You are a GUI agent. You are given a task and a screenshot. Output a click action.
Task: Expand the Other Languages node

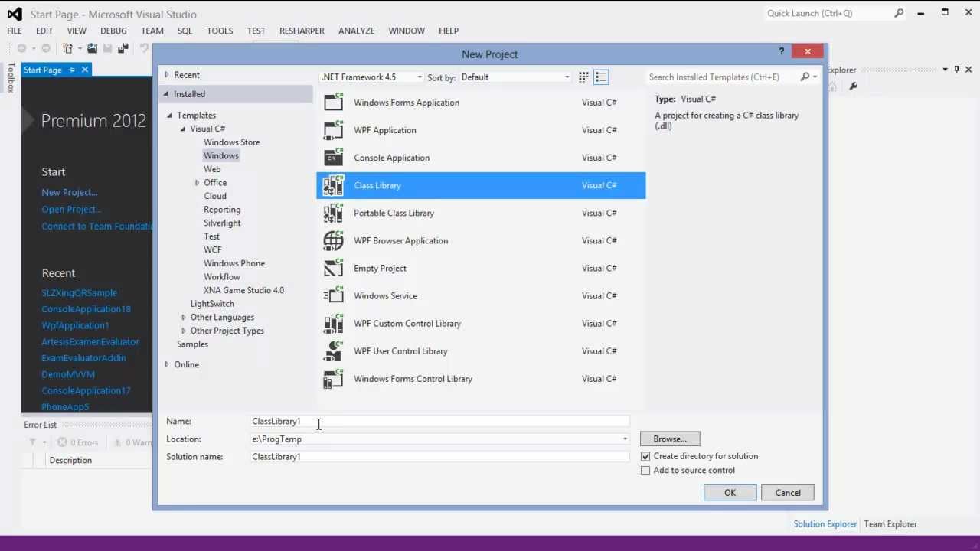click(x=183, y=318)
